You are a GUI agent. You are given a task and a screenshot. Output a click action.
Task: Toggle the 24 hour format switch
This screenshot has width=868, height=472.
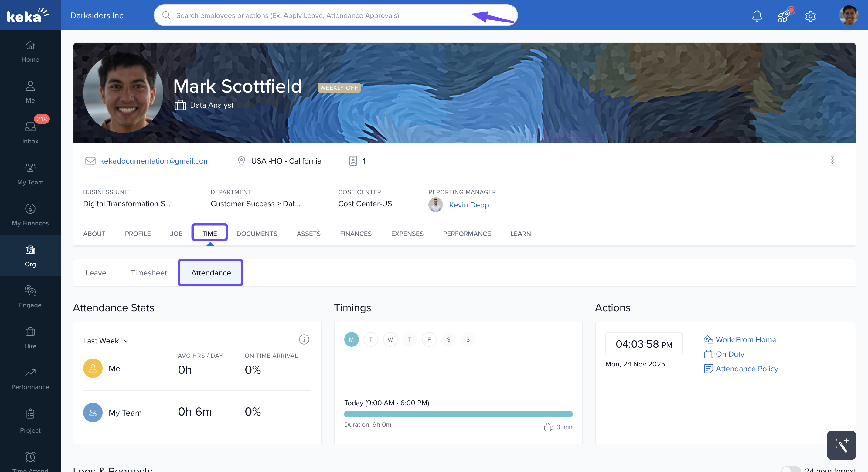(791, 469)
